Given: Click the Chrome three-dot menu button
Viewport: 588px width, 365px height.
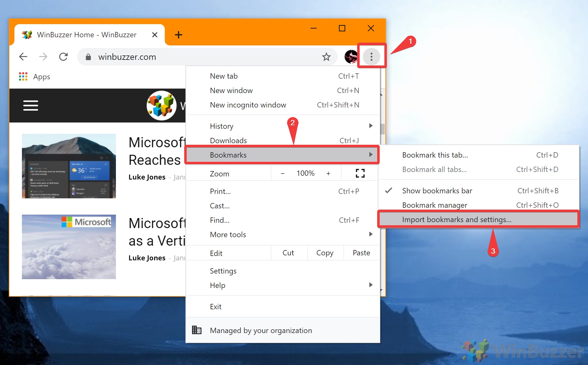Looking at the screenshot, I should (371, 57).
